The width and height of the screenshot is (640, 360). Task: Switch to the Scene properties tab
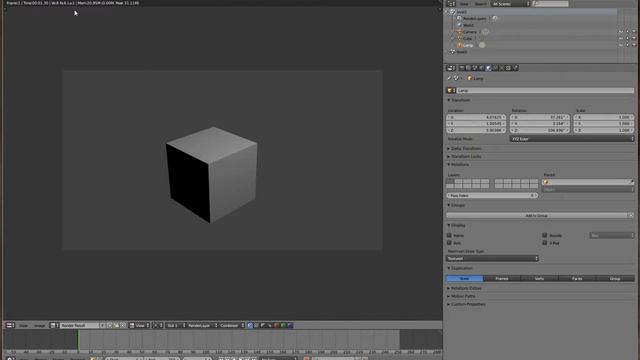pyautogui.click(x=475, y=68)
